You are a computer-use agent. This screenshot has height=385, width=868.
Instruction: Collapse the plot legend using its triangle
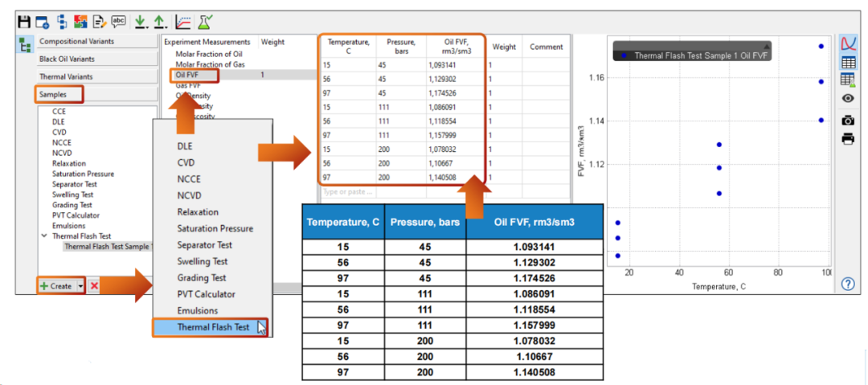pyautogui.click(x=767, y=46)
